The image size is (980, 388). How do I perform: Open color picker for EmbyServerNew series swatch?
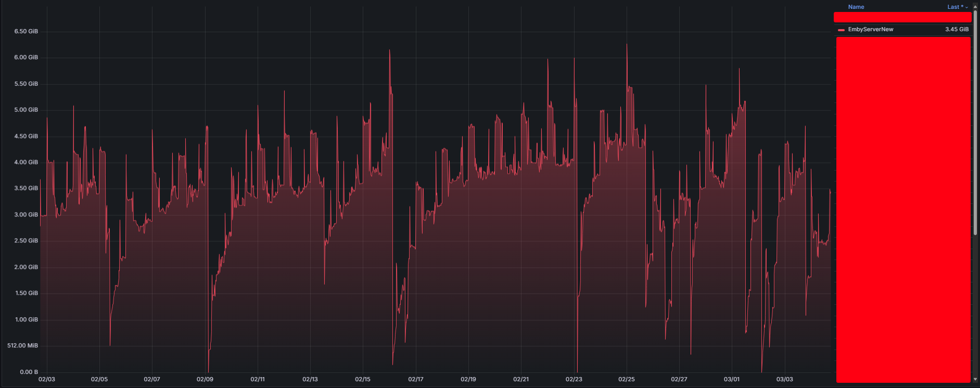click(x=841, y=30)
